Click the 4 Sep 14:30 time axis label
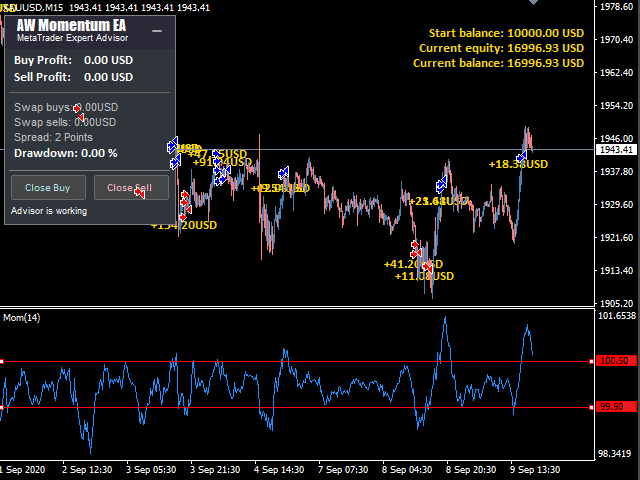Image resolution: width=640 pixels, height=480 pixels. [279, 470]
